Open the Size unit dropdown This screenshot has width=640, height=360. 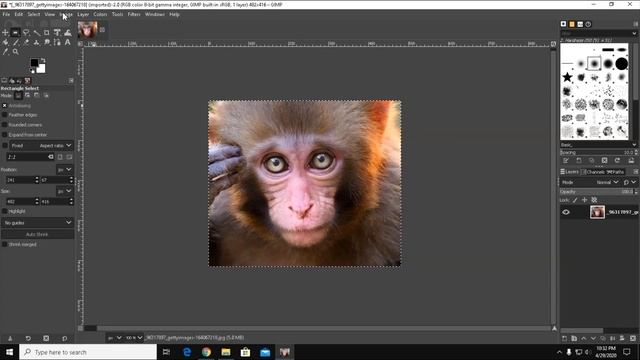click(x=64, y=191)
